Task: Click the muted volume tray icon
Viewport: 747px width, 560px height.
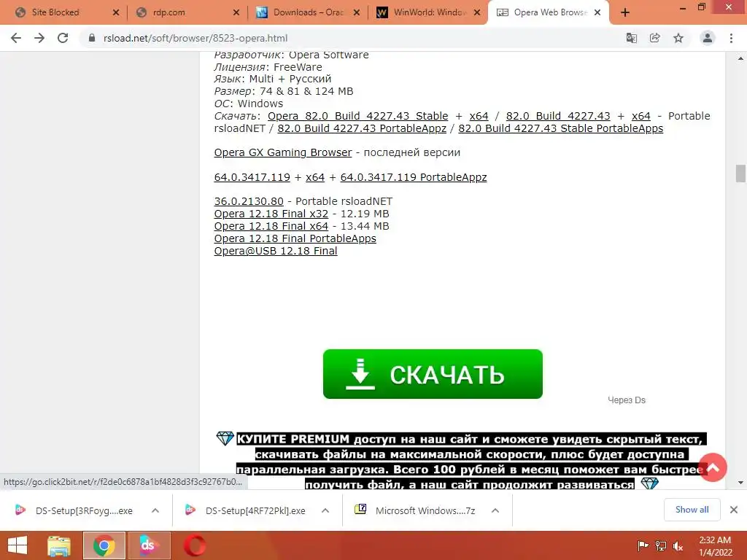Action: coord(678,546)
